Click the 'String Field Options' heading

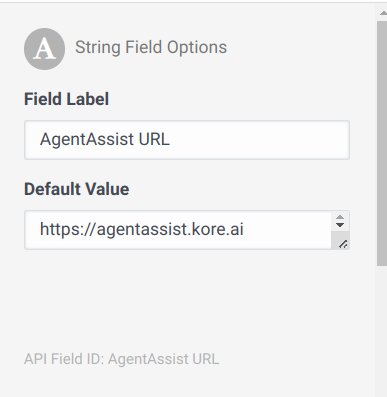pyautogui.click(x=151, y=47)
